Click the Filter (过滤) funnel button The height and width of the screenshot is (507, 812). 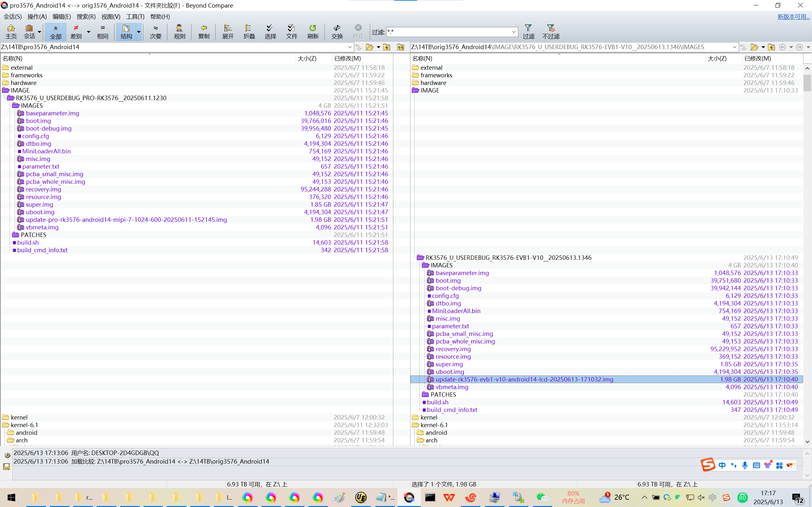[528, 31]
